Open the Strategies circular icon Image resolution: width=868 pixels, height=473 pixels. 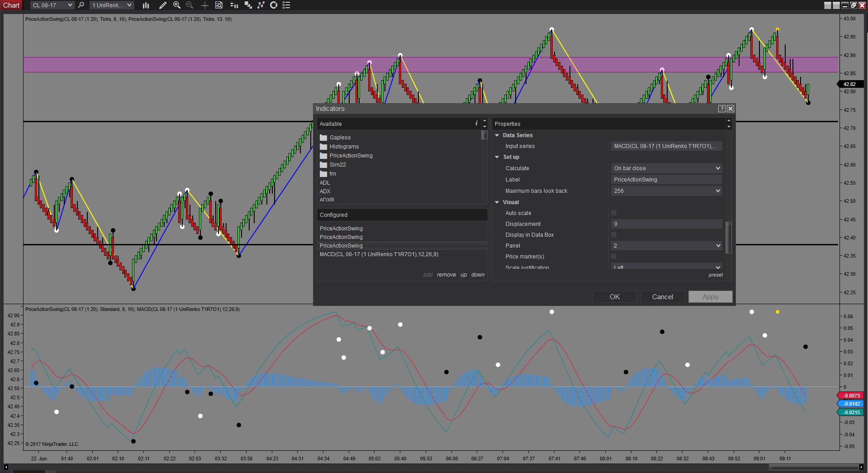pyautogui.click(x=274, y=5)
